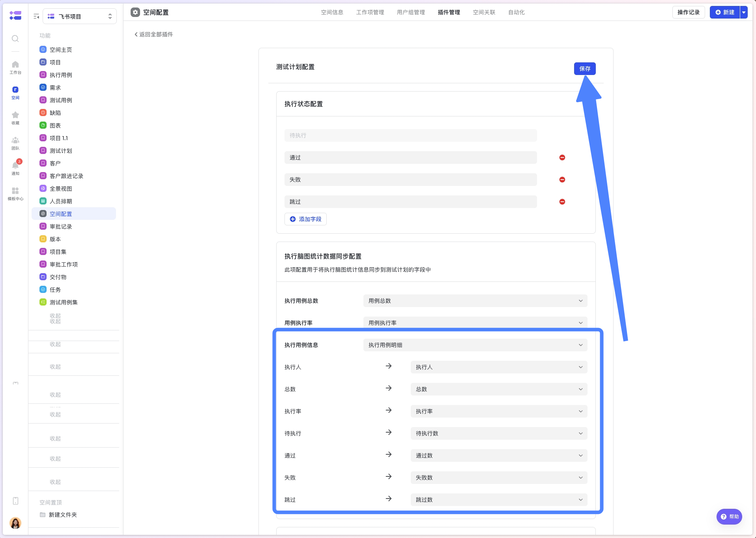Open the 团队 team icon

click(x=15, y=143)
